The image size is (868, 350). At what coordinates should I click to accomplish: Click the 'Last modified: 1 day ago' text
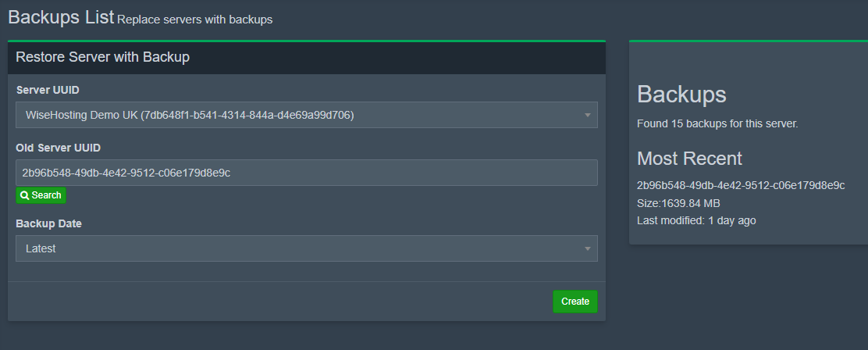[696, 220]
